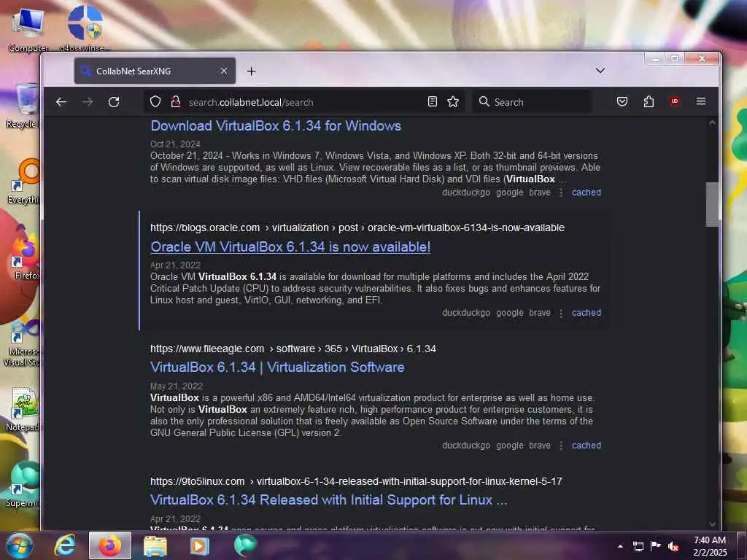This screenshot has width=747, height=560.
Task: View site security padlock info
Action: pyautogui.click(x=176, y=102)
